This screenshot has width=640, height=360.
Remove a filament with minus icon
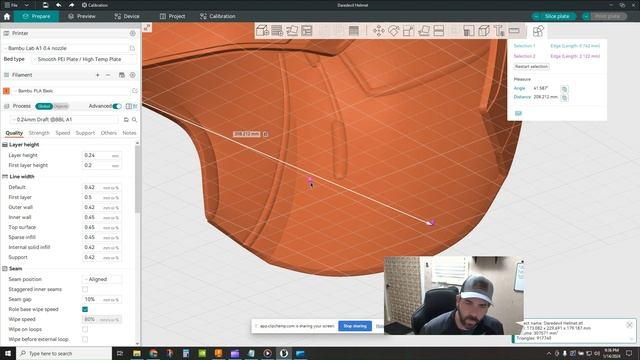pos(108,75)
